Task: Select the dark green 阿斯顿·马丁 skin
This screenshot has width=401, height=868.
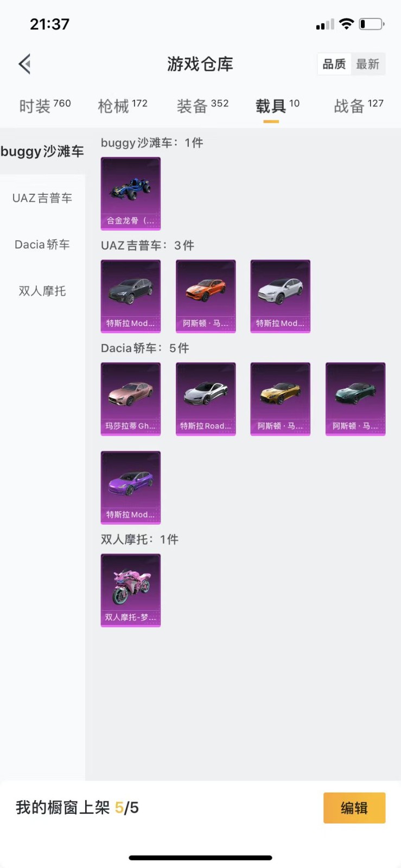Action: point(355,399)
